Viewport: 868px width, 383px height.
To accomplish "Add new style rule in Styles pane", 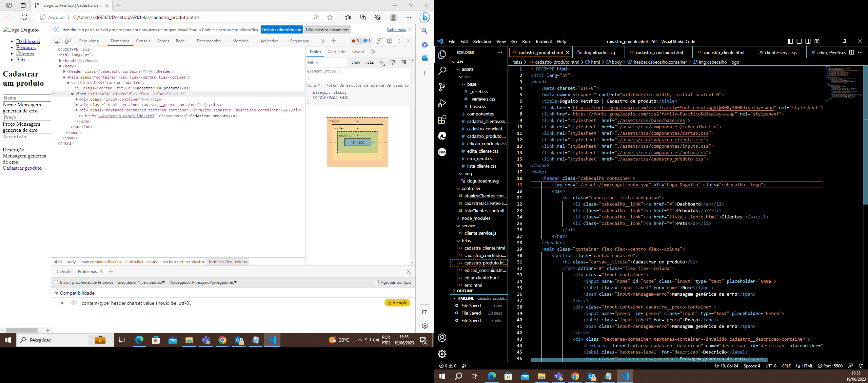I will pos(382,63).
